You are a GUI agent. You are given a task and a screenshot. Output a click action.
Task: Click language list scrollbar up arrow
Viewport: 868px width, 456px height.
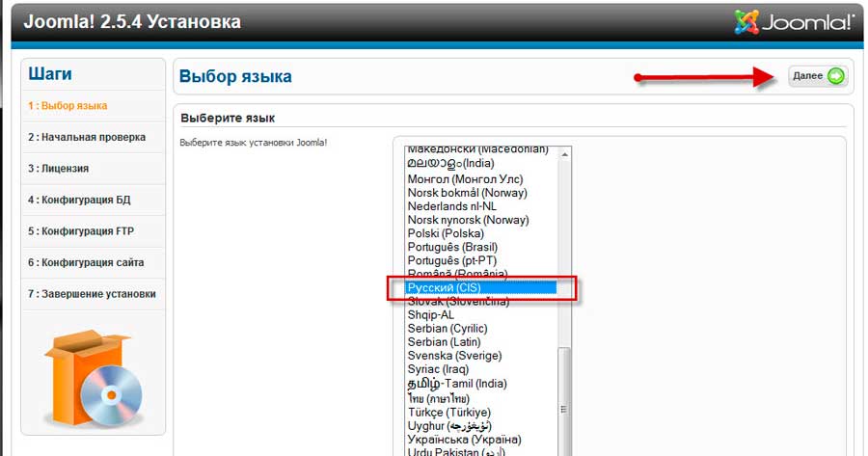(564, 154)
